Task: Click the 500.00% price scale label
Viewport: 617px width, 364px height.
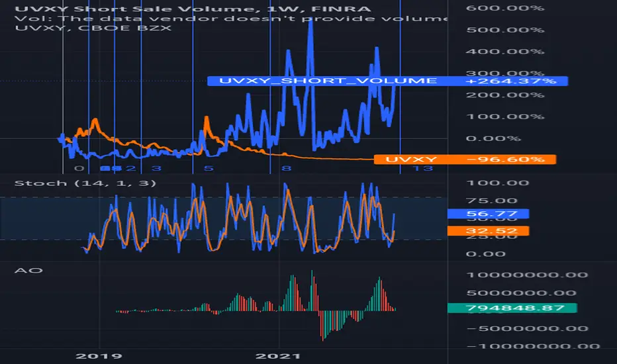Action: click(x=505, y=30)
